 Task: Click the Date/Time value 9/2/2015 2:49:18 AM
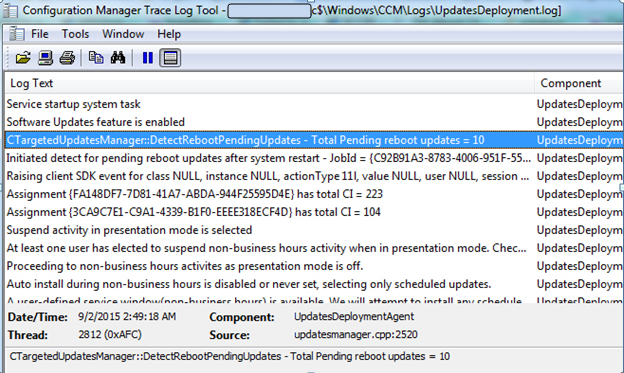click(x=127, y=317)
